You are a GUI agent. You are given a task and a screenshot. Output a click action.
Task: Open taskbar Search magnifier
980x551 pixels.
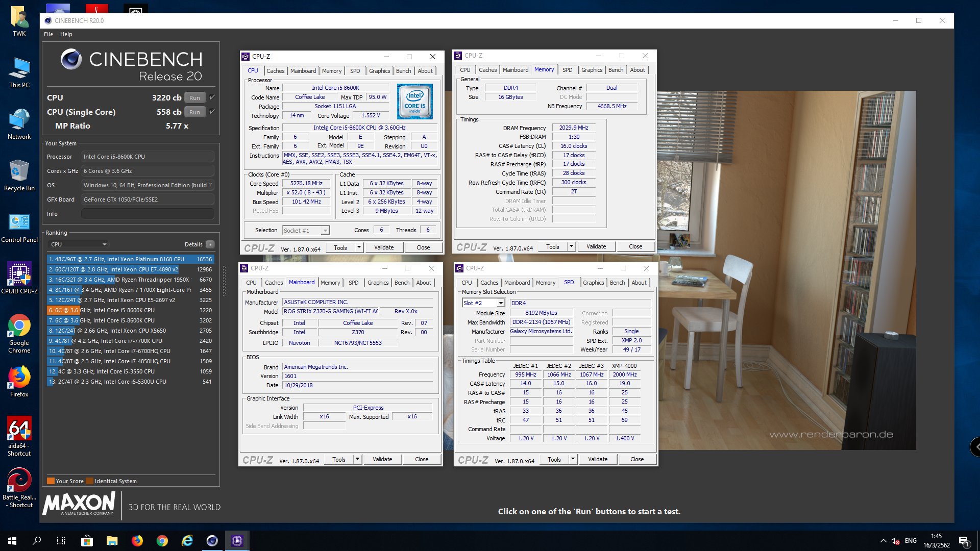37,541
